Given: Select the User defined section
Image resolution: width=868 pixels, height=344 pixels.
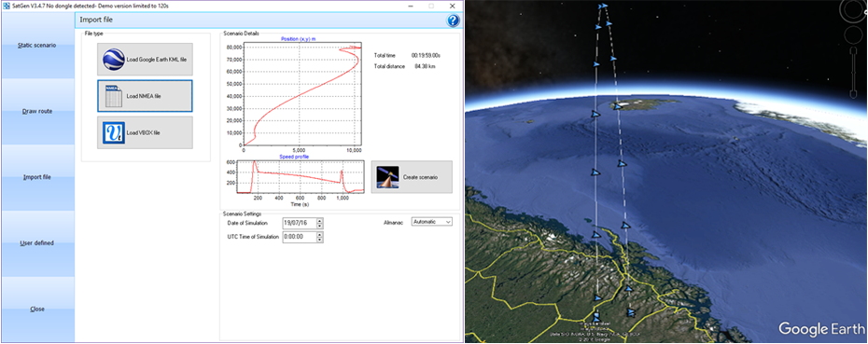Looking at the screenshot, I should pyautogui.click(x=37, y=243).
